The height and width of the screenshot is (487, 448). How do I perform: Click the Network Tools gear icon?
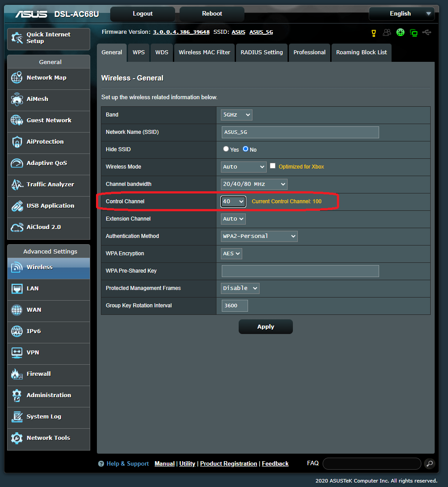[x=17, y=438]
